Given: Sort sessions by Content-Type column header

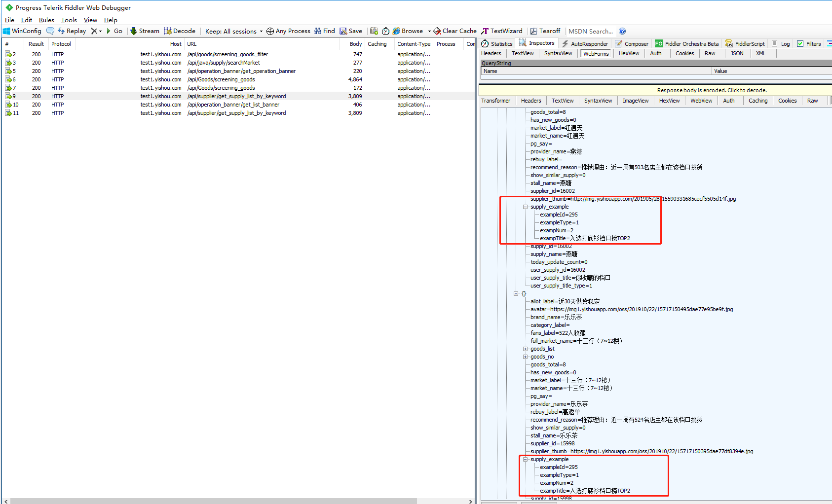Looking at the screenshot, I should pos(414,44).
